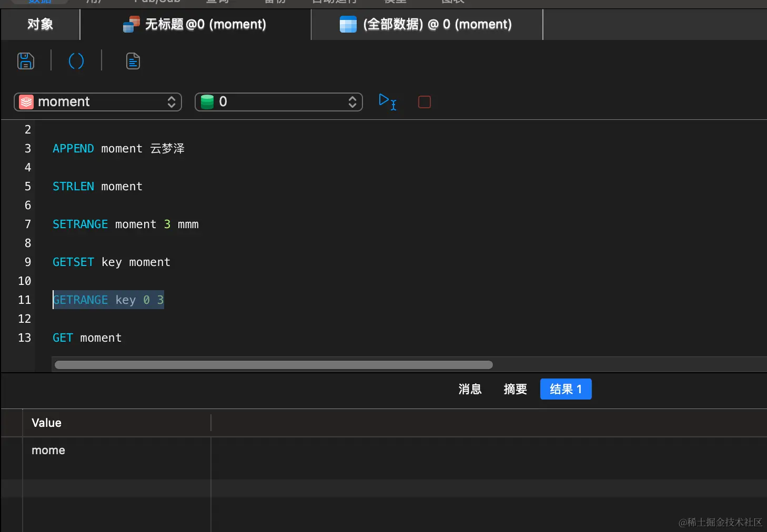Screen dimensions: 767x532
Task: Open the 摘要 results tab
Action: [x=515, y=389]
